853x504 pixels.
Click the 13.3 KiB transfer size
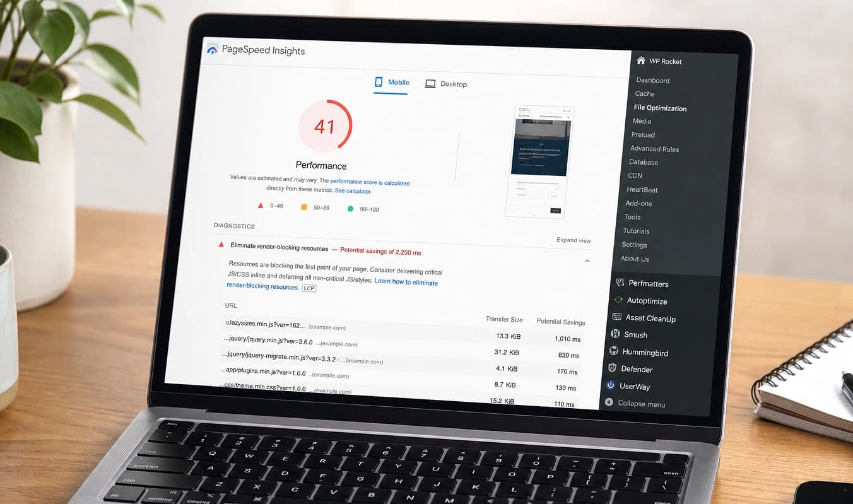tap(508, 336)
